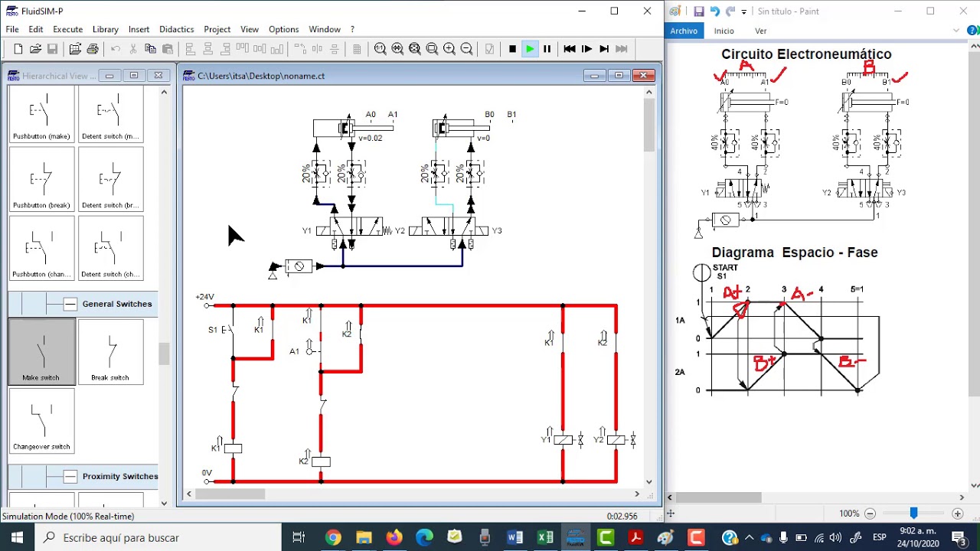Select the Break switch component in library

pyautogui.click(x=110, y=352)
